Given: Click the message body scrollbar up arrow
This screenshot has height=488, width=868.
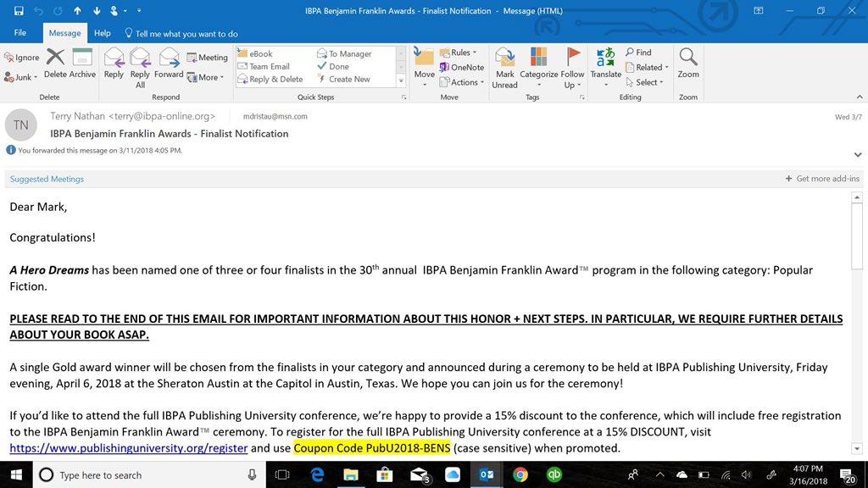Looking at the screenshot, I should point(857,197).
